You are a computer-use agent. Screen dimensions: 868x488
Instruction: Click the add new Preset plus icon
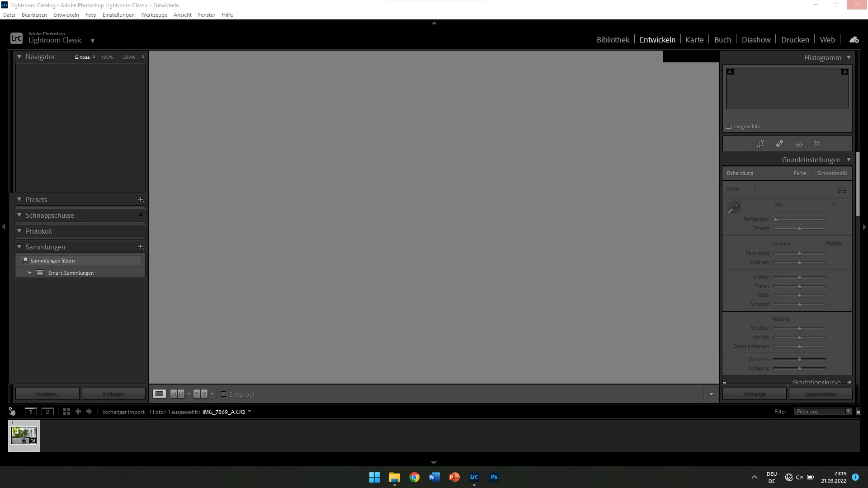(x=141, y=199)
